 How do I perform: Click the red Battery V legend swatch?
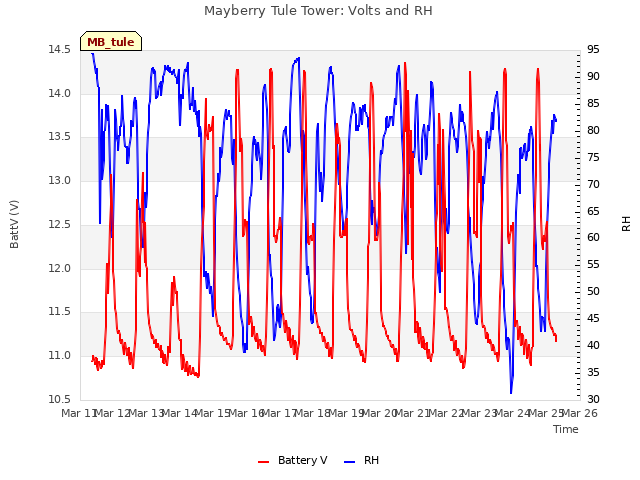[x=264, y=461]
